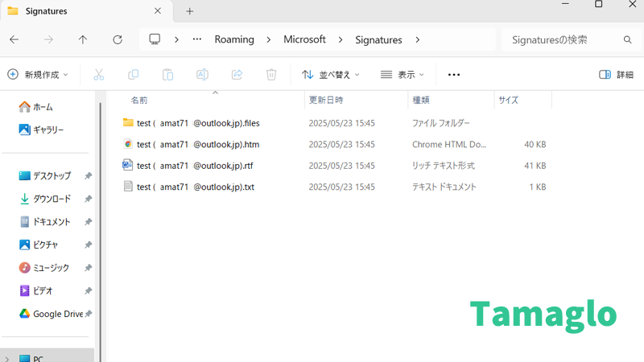
Task: Navigate back with the back arrow
Action: point(14,39)
